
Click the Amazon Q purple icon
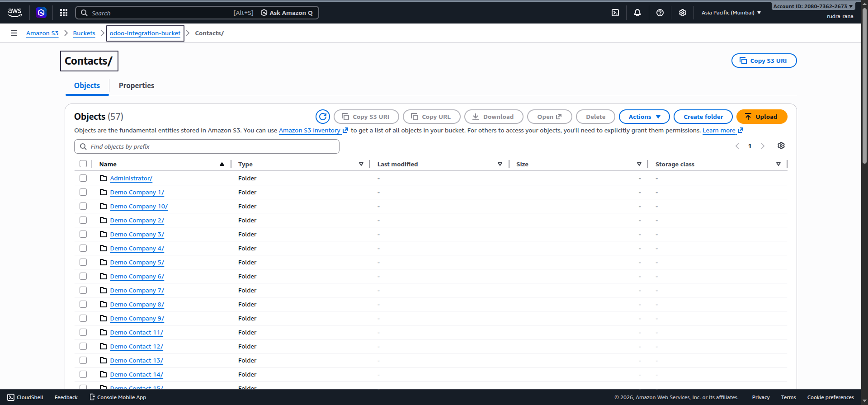(41, 13)
